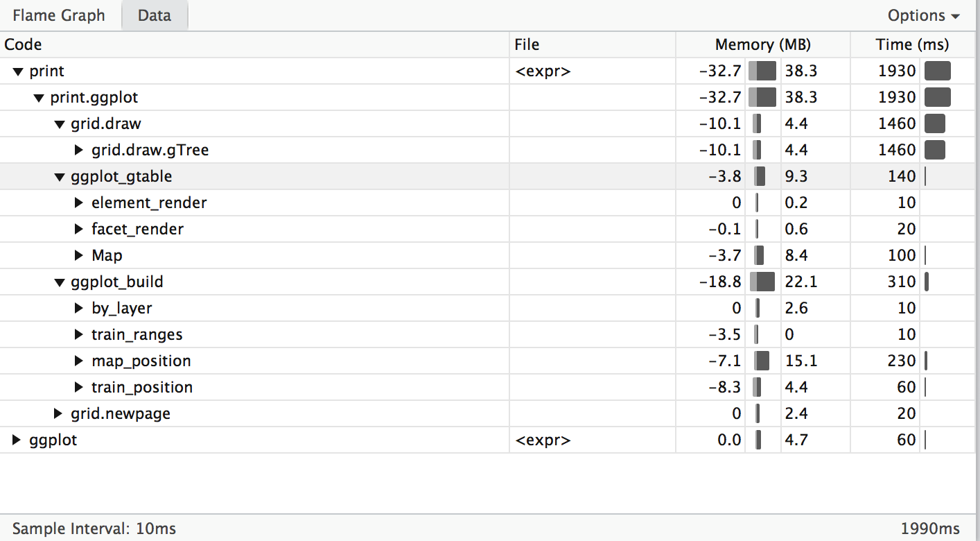Expand the by_layer node
This screenshot has height=541, width=980.
[79, 308]
